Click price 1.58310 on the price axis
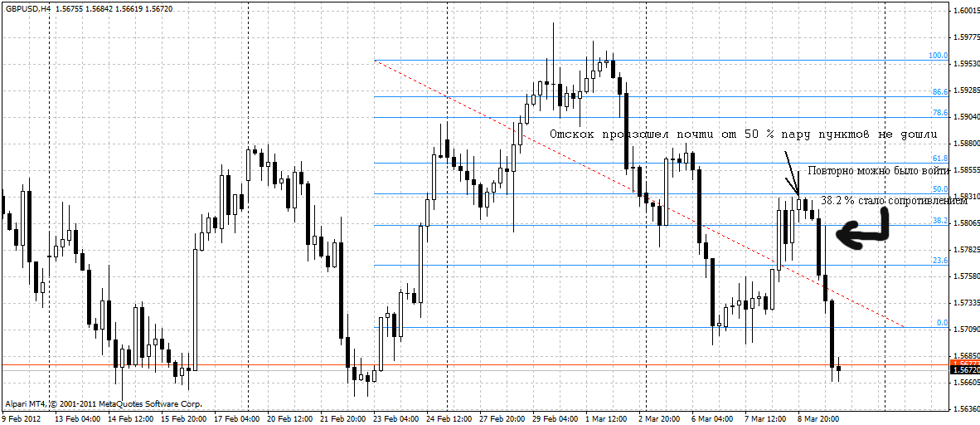This screenshot has height=425, width=980. click(x=967, y=197)
